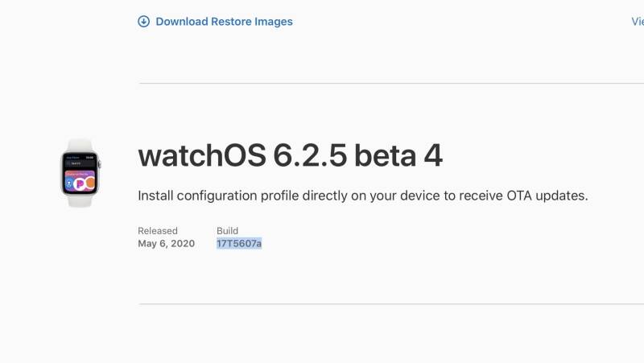Click the "beta 4" text in the heading

point(398,155)
